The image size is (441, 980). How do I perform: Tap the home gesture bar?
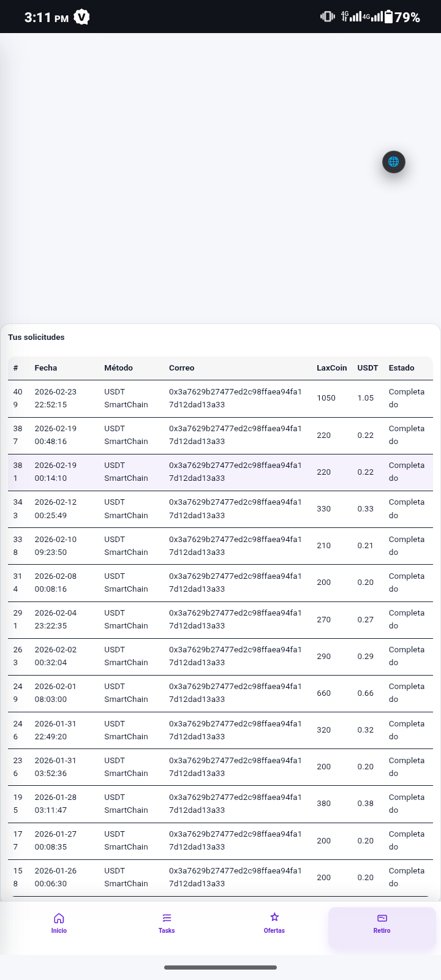tap(221, 968)
